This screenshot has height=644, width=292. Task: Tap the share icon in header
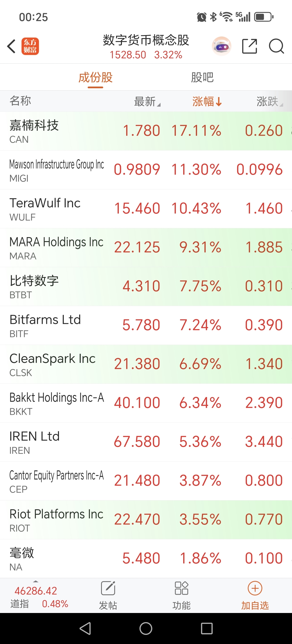point(250,46)
